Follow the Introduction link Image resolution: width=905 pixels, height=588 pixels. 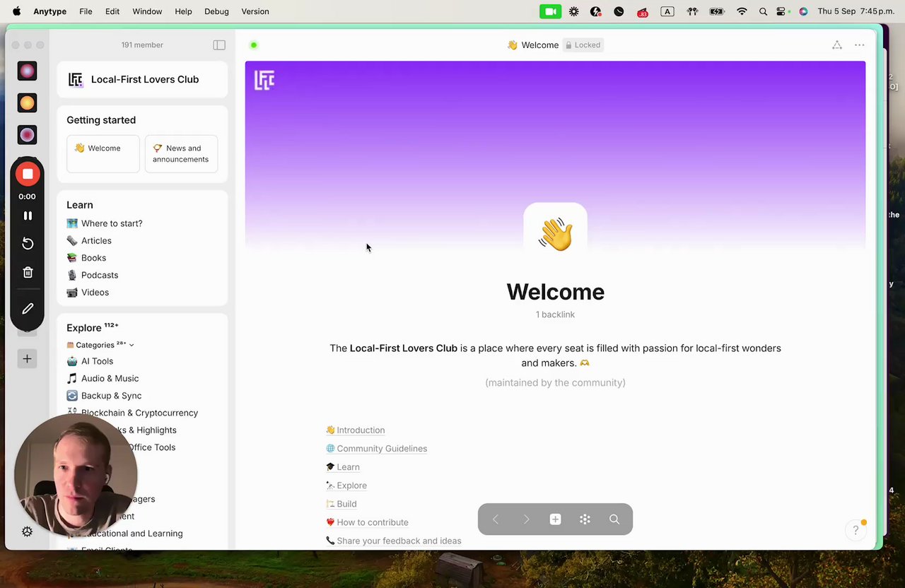tap(356, 430)
